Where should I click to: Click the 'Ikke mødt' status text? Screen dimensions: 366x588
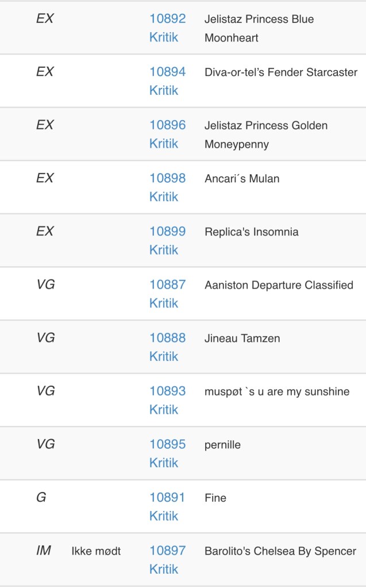[x=96, y=551]
